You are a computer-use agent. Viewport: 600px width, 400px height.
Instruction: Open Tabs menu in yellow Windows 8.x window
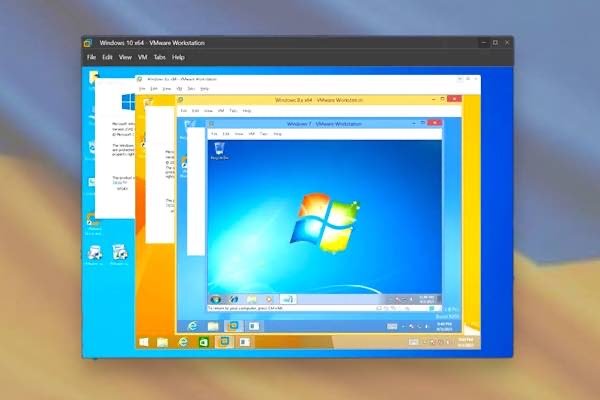coord(233,111)
